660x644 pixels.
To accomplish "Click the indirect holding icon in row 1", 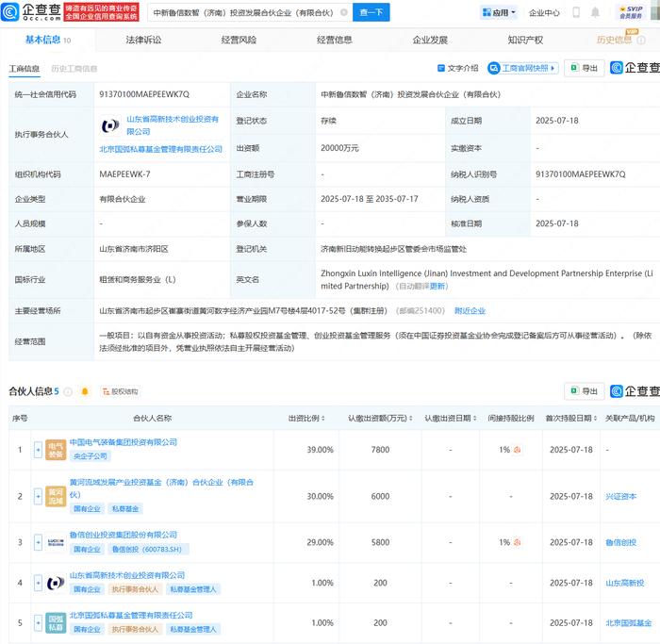I will 517,450.
